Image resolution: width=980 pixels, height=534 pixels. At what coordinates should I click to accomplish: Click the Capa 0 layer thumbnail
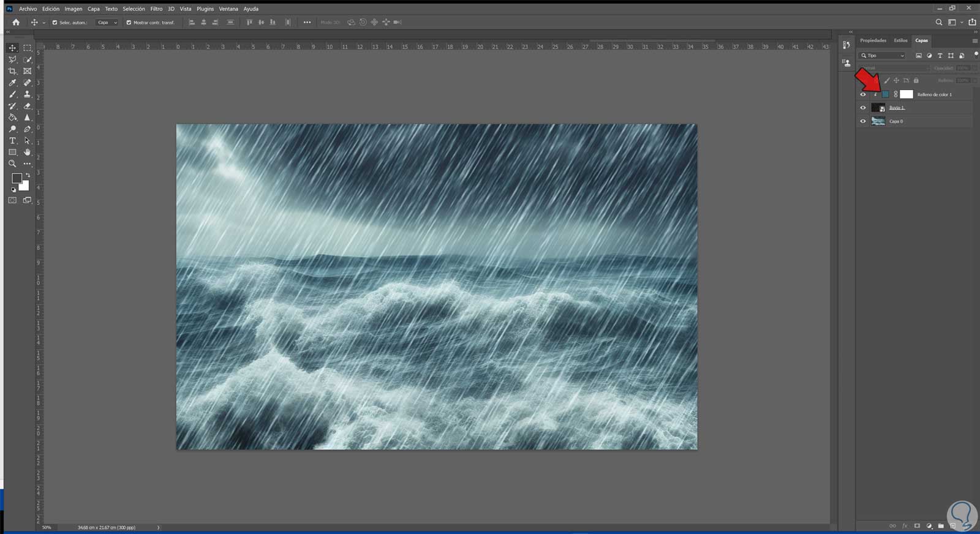pyautogui.click(x=878, y=121)
